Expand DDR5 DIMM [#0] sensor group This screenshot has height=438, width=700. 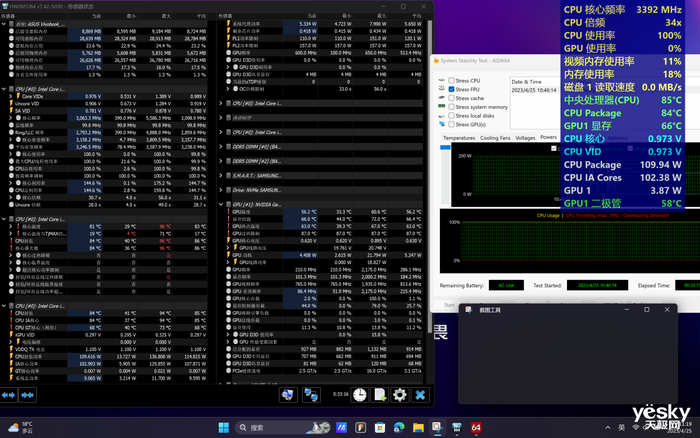(221, 146)
